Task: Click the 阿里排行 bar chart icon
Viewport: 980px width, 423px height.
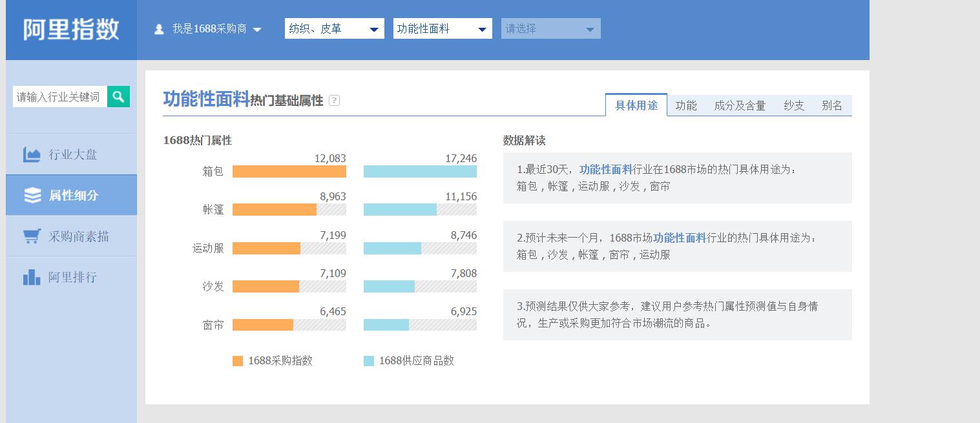Action: [x=32, y=277]
